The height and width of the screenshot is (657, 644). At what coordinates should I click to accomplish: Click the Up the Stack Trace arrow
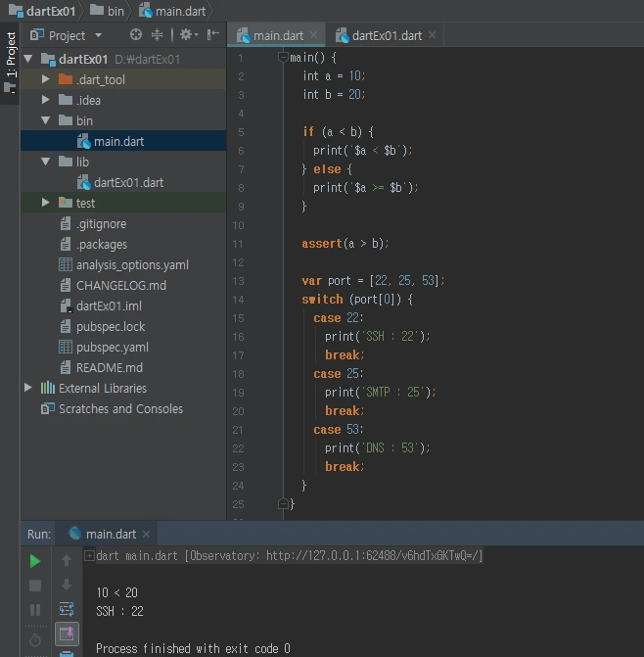[67, 561]
